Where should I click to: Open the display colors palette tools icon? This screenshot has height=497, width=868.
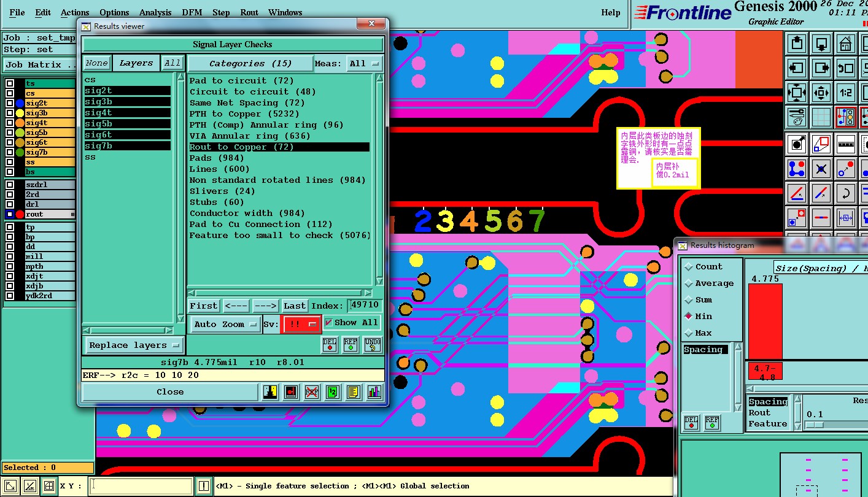tap(797, 117)
